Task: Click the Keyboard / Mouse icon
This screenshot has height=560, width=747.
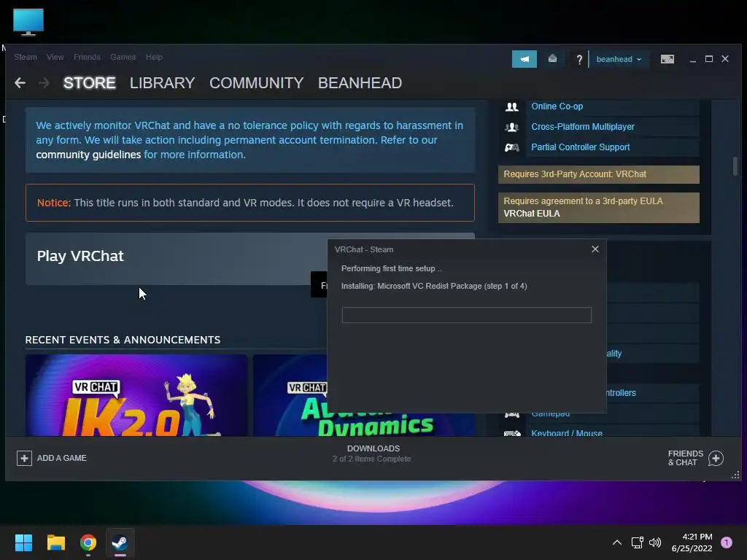Action: pyautogui.click(x=512, y=433)
